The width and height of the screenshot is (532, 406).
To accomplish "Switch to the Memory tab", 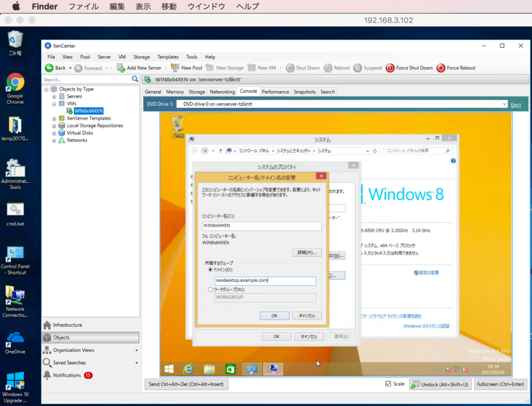I will 175,91.
